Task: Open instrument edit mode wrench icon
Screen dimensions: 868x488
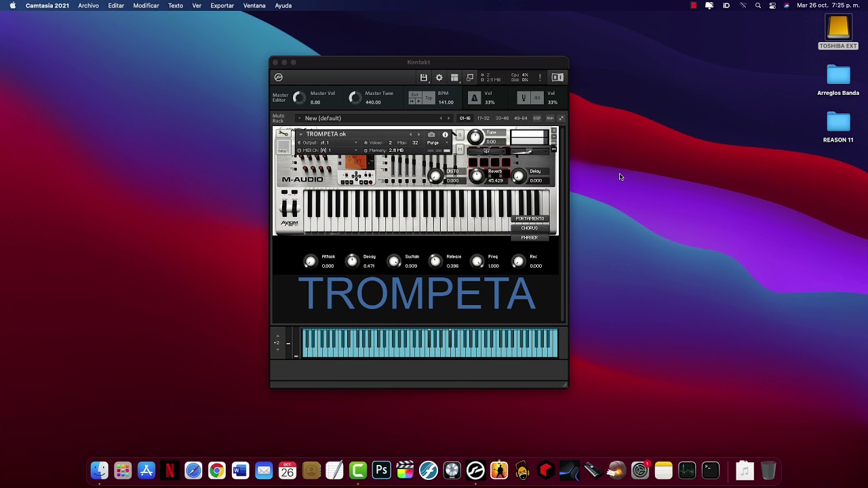Action: tap(283, 134)
